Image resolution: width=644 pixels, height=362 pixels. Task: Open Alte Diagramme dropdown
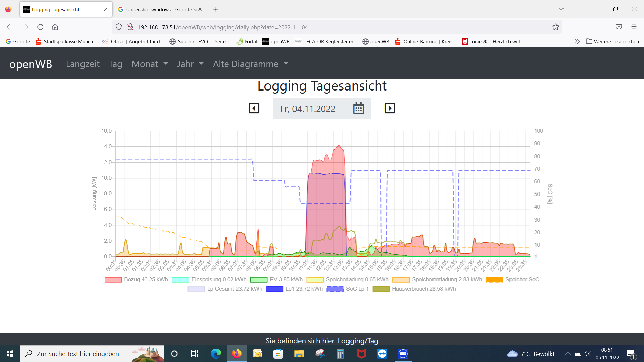(x=251, y=64)
